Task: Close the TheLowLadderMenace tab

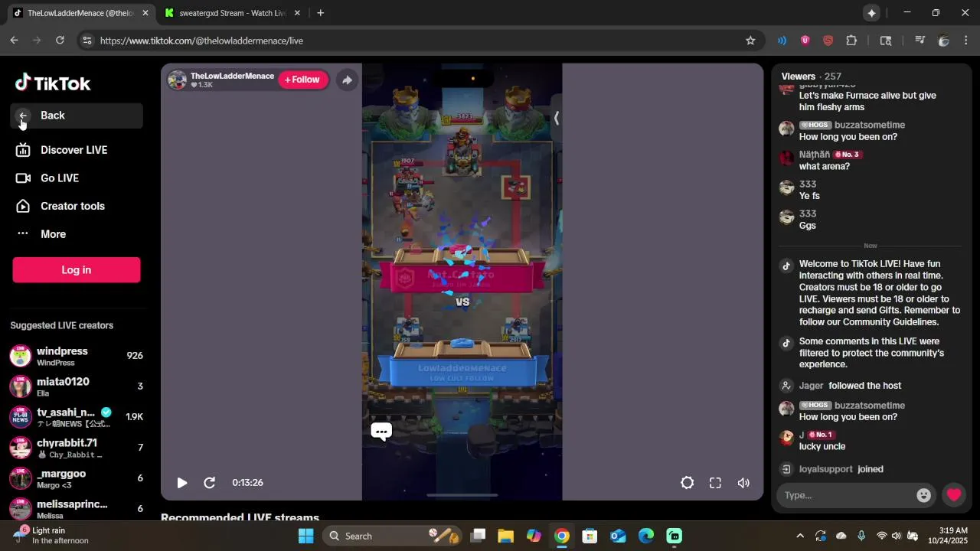Action: (x=145, y=13)
